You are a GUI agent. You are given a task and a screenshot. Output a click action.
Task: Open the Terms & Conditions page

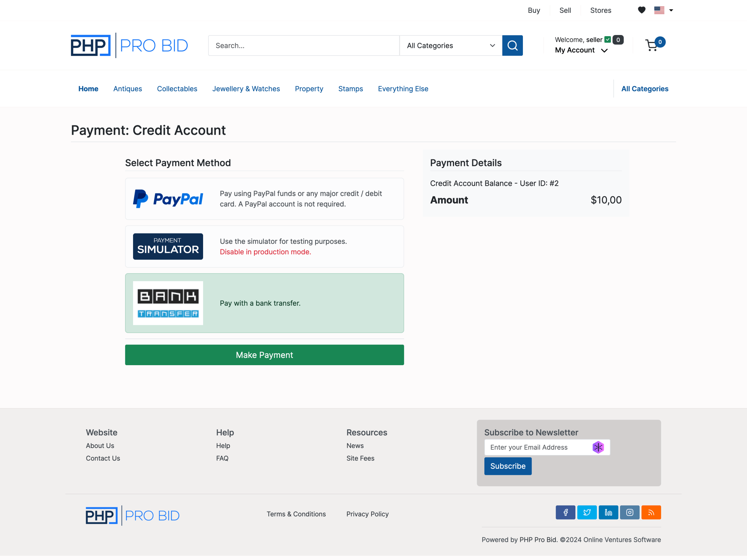pos(296,514)
